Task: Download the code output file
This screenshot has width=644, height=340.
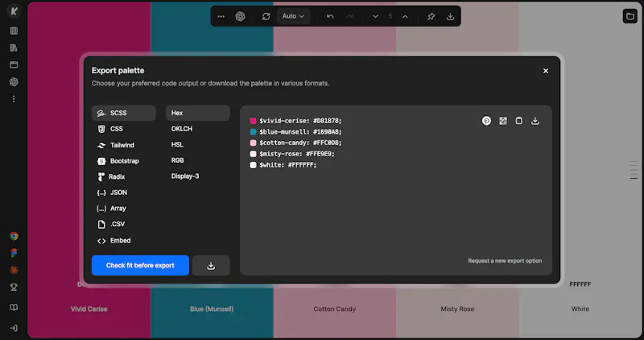Action: [x=535, y=121]
